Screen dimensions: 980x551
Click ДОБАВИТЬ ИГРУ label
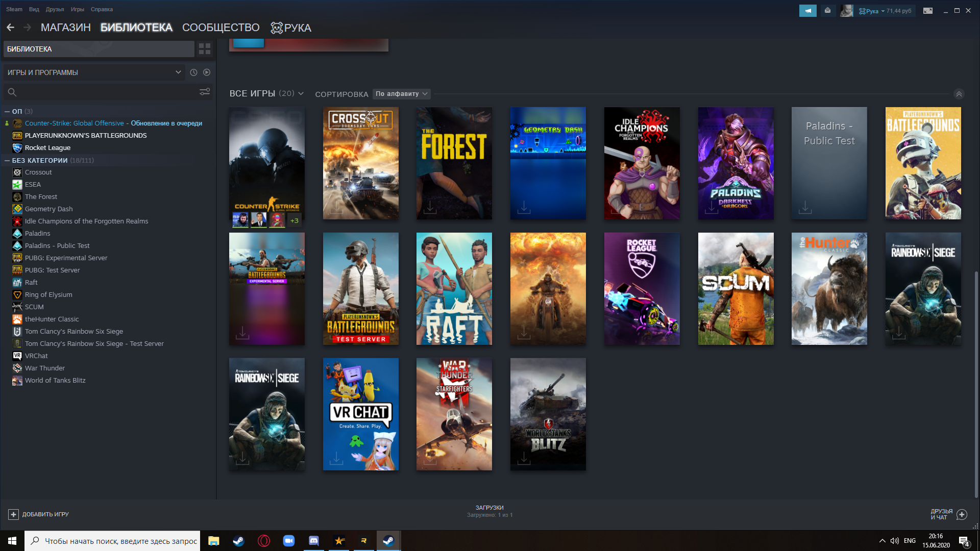click(45, 514)
